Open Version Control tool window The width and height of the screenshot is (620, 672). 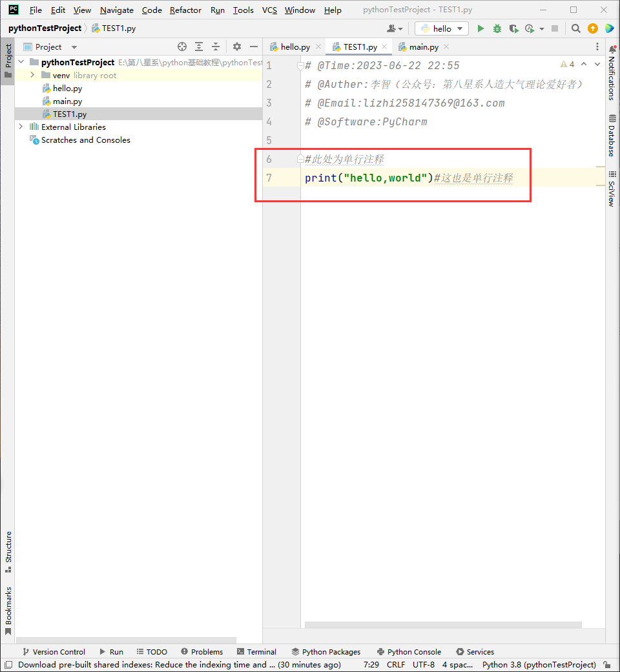coord(54,652)
